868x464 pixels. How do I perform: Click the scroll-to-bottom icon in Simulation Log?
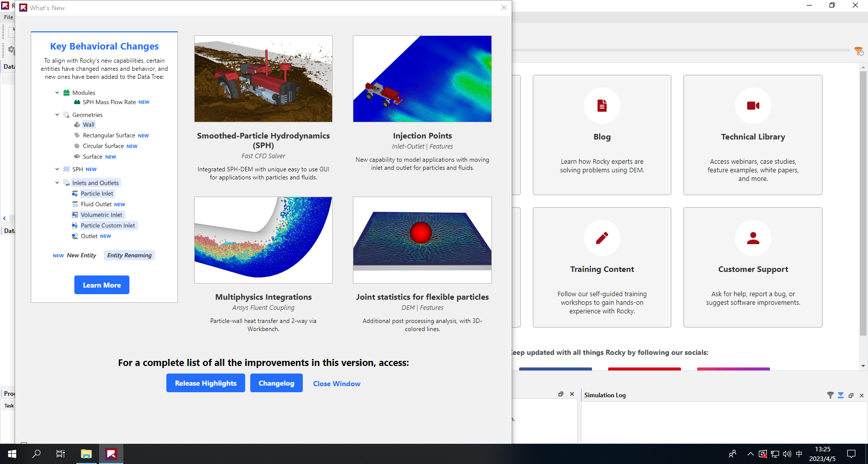[x=841, y=395]
